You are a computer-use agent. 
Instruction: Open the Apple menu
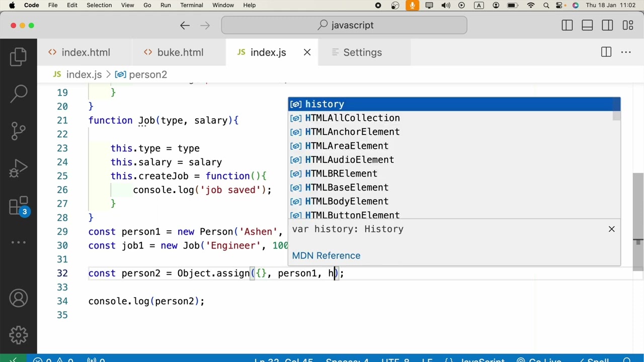[x=12, y=5]
